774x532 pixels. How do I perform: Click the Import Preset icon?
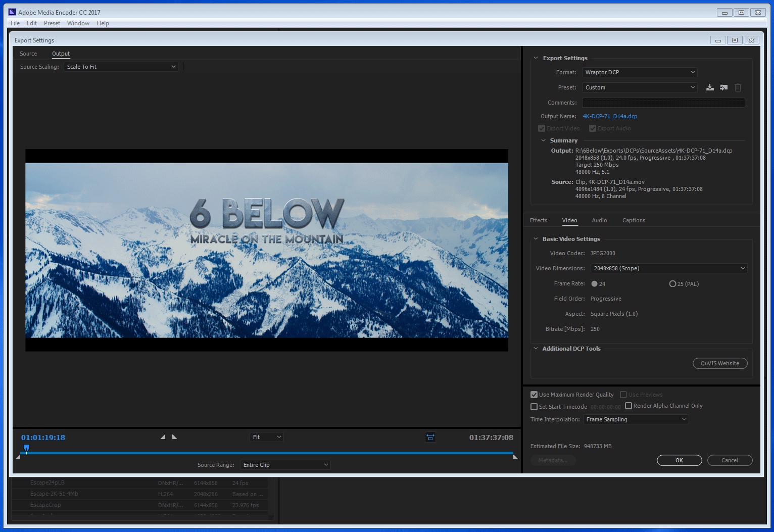click(x=723, y=87)
